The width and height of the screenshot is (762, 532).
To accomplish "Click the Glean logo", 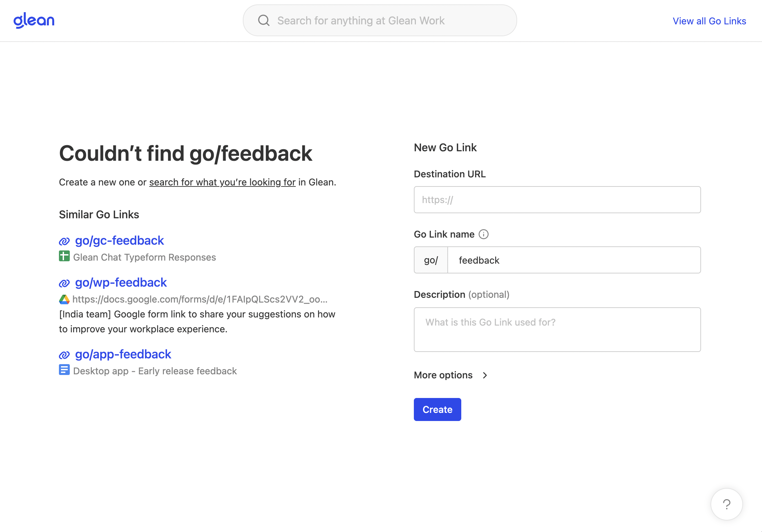I will pos(34,20).
